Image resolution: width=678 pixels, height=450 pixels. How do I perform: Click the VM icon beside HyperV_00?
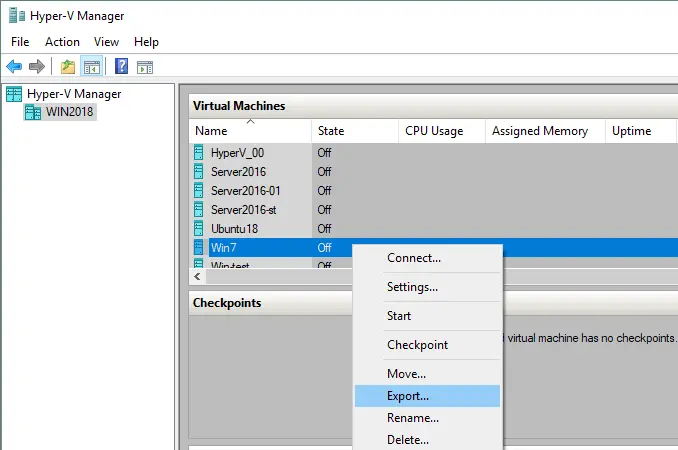pyautogui.click(x=198, y=153)
